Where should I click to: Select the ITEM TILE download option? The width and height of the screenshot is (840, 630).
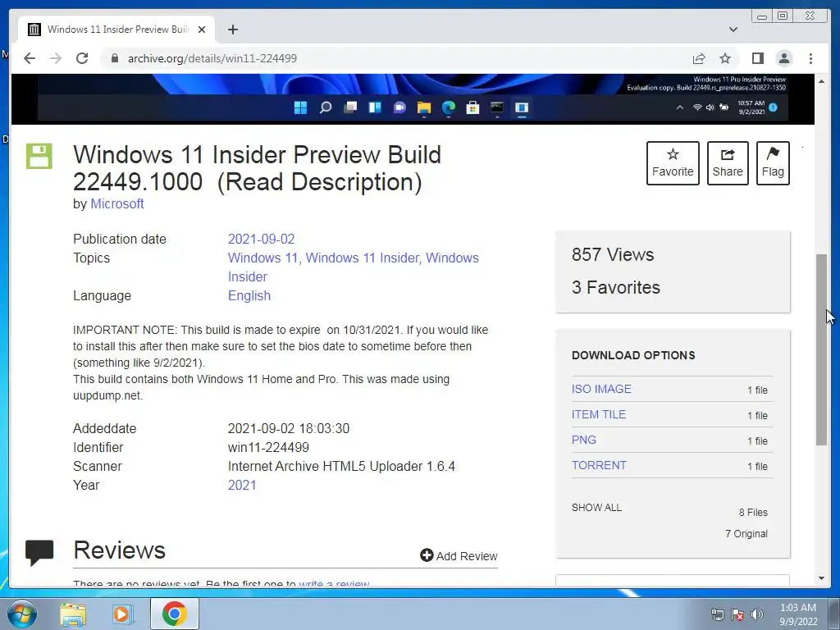coord(598,414)
